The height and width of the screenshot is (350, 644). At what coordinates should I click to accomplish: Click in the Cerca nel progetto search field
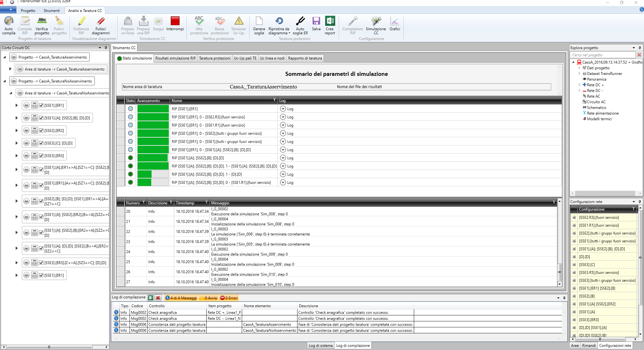pos(602,55)
